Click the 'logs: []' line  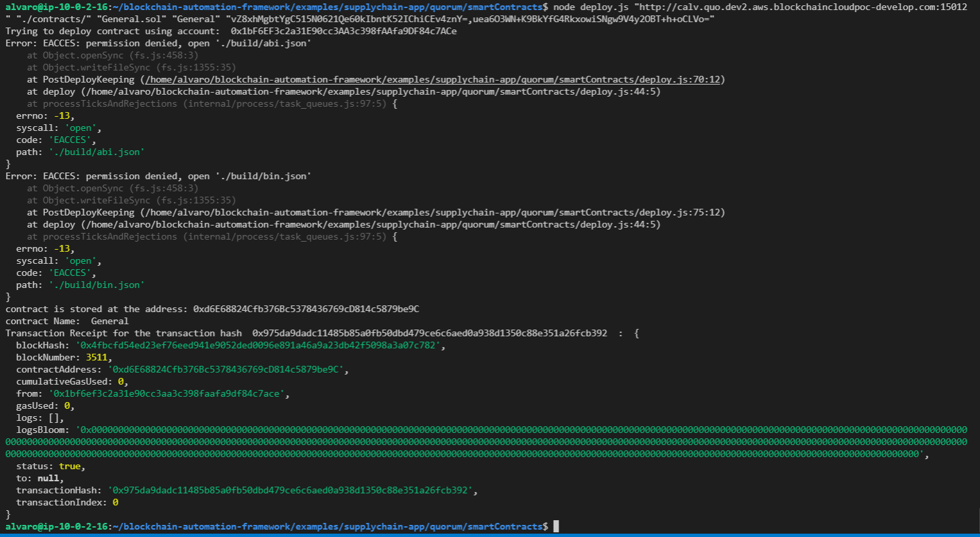point(40,418)
